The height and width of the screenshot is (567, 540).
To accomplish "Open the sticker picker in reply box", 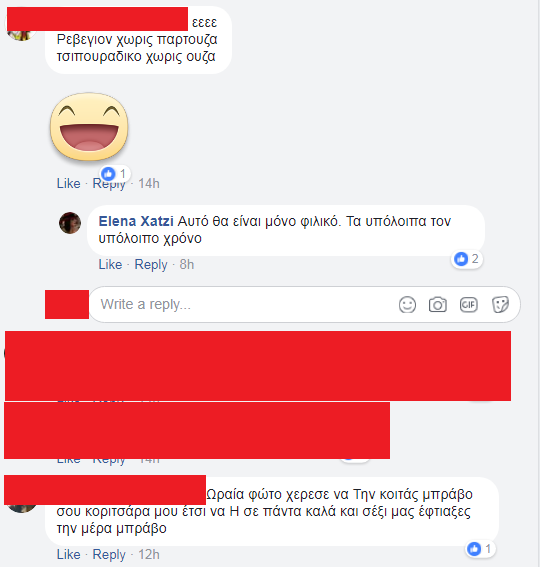I will pos(500,304).
